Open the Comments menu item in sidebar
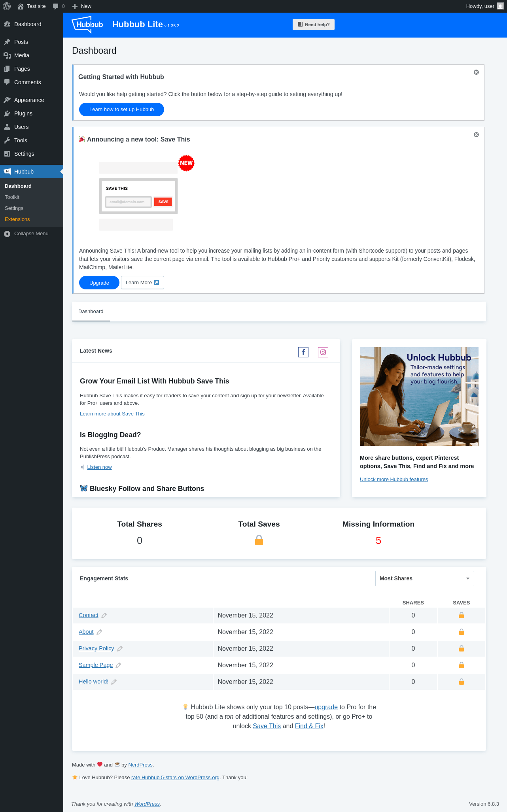Image resolution: width=507 pixels, height=812 pixels. pos(32,82)
